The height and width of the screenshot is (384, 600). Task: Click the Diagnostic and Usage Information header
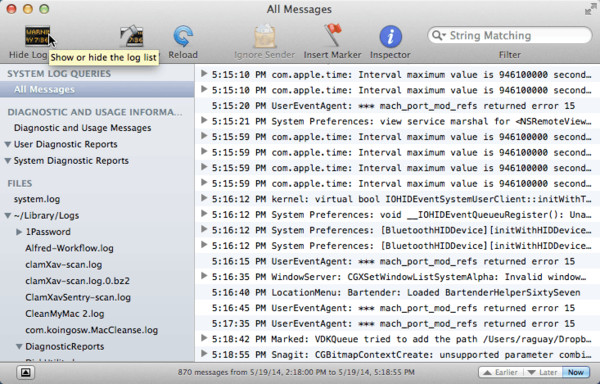click(95, 112)
